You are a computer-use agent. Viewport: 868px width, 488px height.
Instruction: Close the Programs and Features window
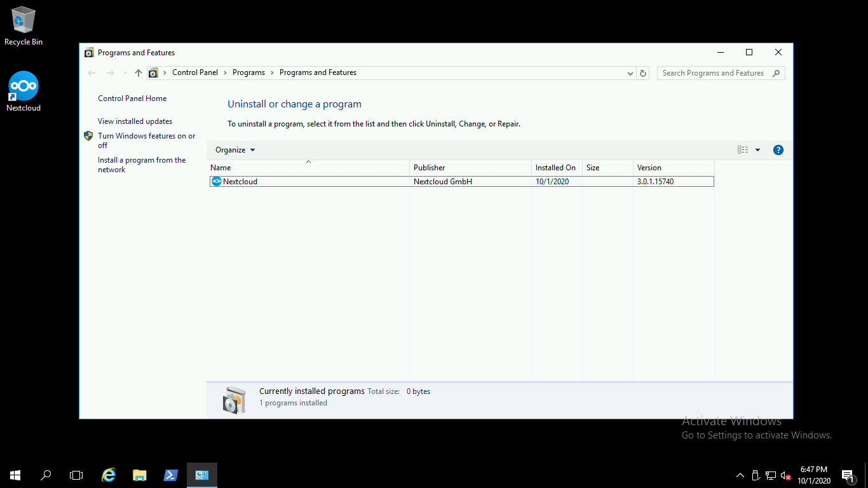coord(778,52)
